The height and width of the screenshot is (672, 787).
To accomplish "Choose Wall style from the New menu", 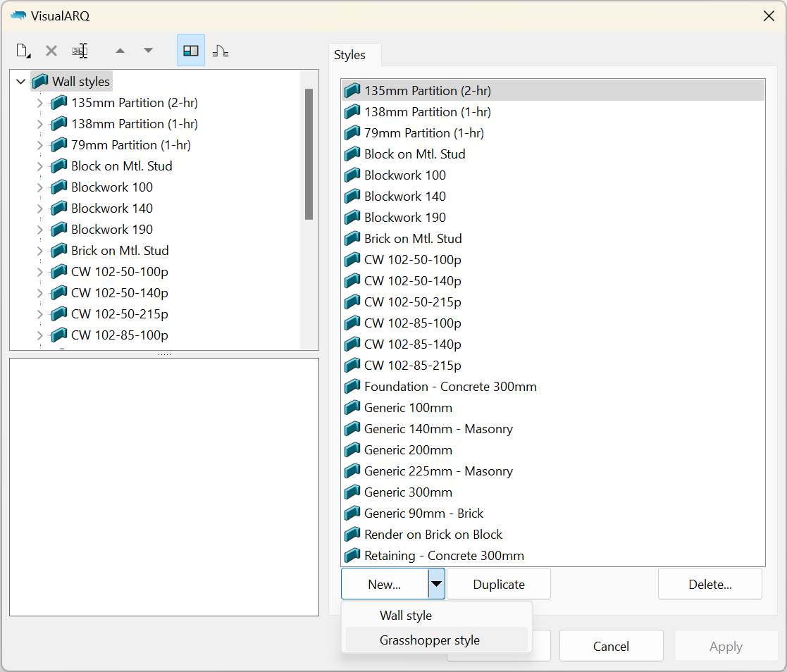I will point(437,615).
